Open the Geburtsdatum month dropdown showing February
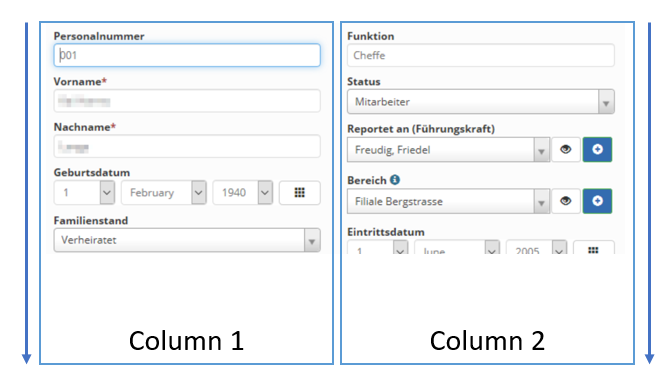 [164, 193]
